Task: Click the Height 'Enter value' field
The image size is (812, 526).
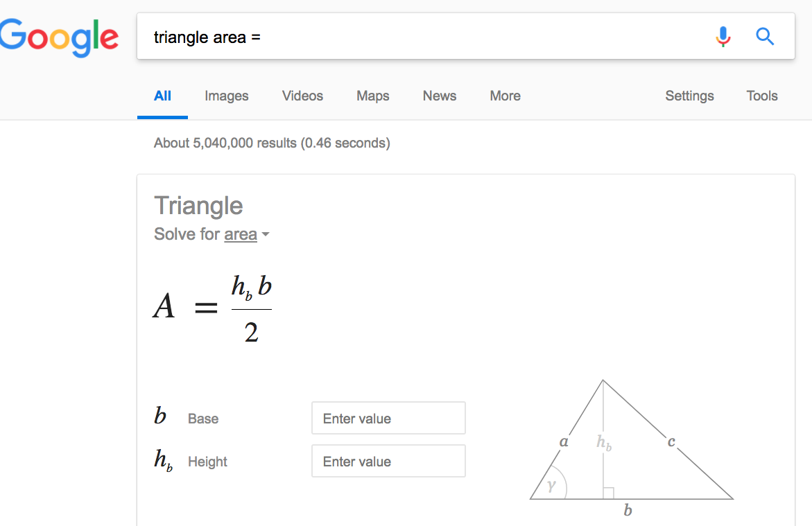Action: 388,461
